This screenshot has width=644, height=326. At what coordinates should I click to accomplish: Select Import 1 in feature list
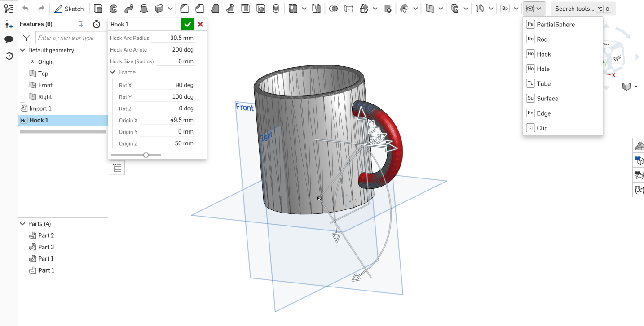click(x=40, y=109)
